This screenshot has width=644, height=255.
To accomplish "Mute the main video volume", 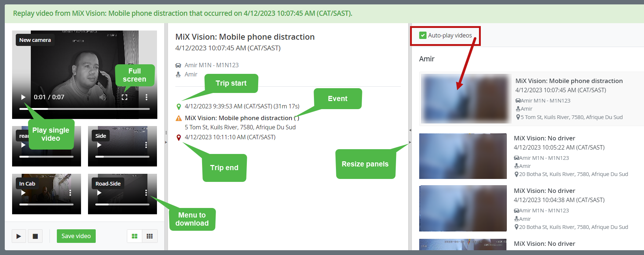I will 103,97.
